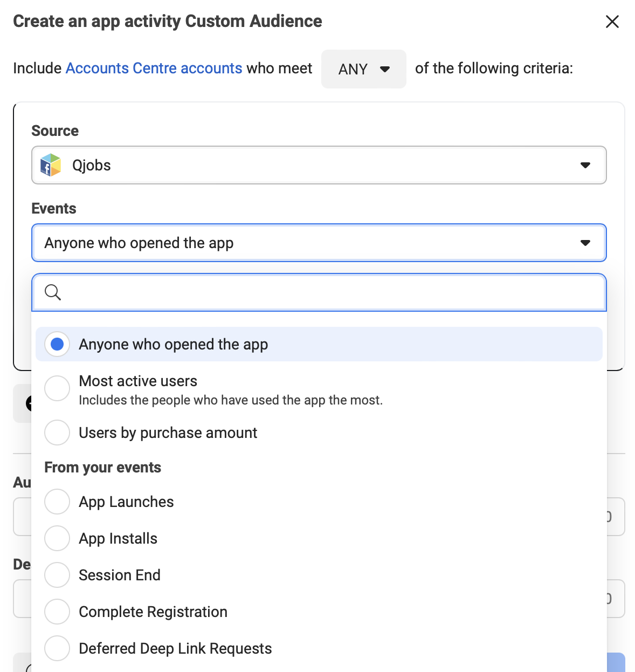Click the ANY selector caret icon
Screen dimensions: 635x672
pyautogui.click(x=385, y=69)
